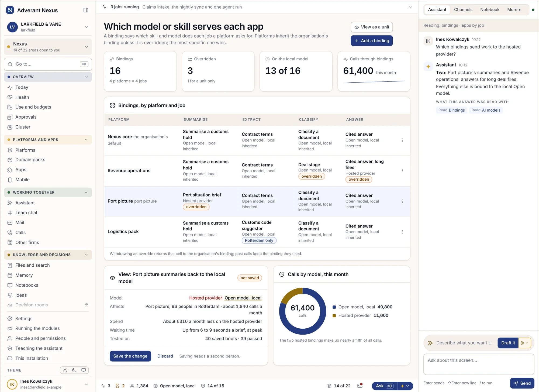The image size is (539, 392).
Task: Open the More tab menu
Action: (514, 9)
